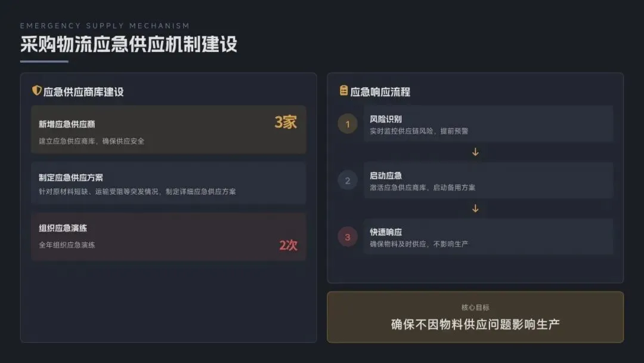This screenshot has height=363, width=644.
Task: Click the shield icon beside 应急供应商库建设
Action: [x=37, y=91]
